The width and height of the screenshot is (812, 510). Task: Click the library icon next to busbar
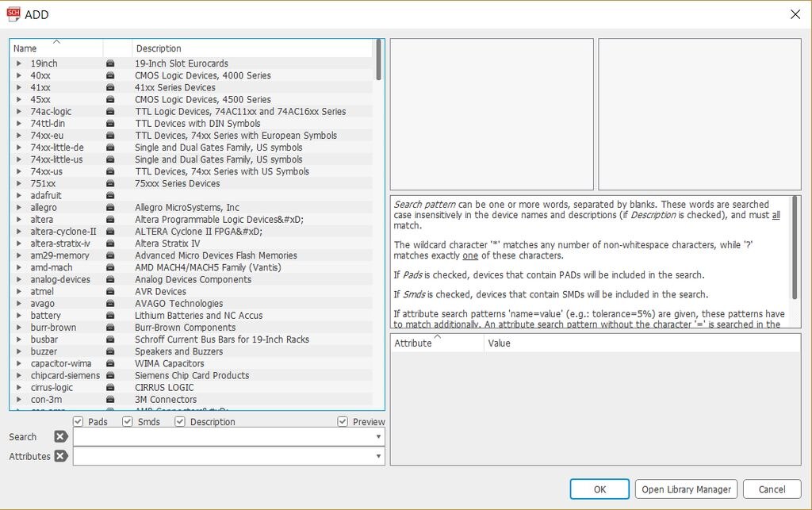(109, 339)
